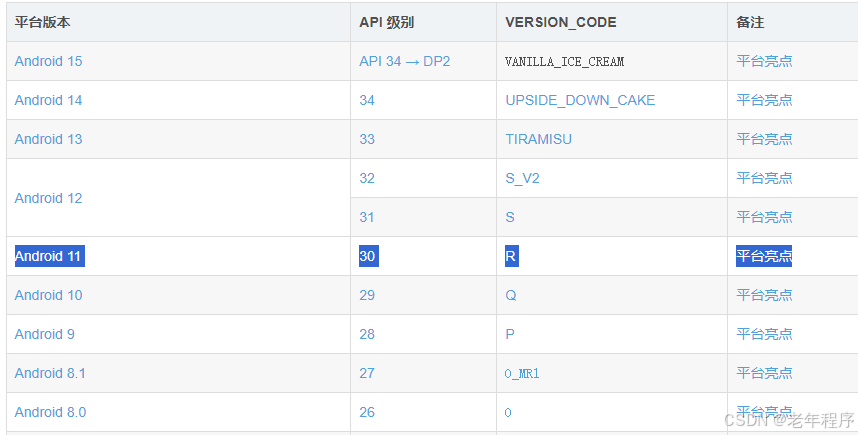
Task: Click the API 级别 column header
Action: 386,22
